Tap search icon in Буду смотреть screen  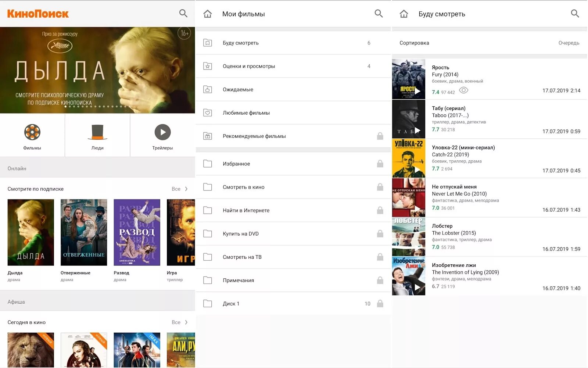click(575, 14)
